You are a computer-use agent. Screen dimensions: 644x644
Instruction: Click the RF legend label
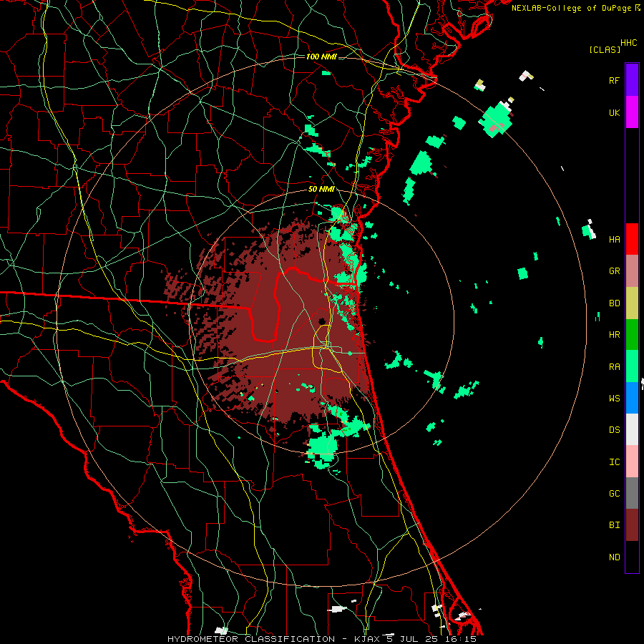(614, 80)
